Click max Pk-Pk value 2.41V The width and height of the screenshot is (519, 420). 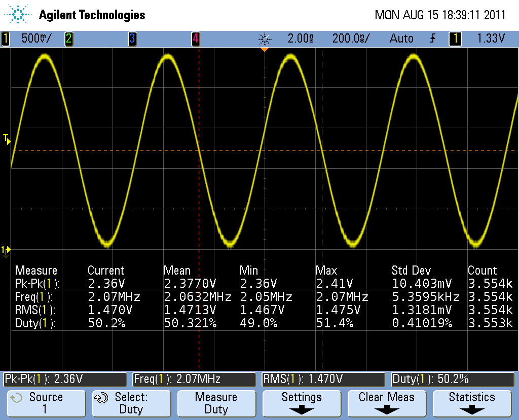pyautogui.click(x=335, y=284)
